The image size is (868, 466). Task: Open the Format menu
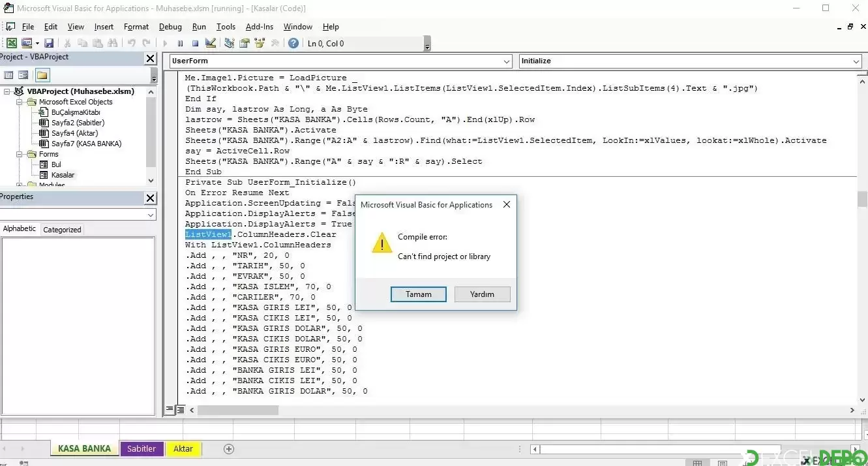point(136,27)
